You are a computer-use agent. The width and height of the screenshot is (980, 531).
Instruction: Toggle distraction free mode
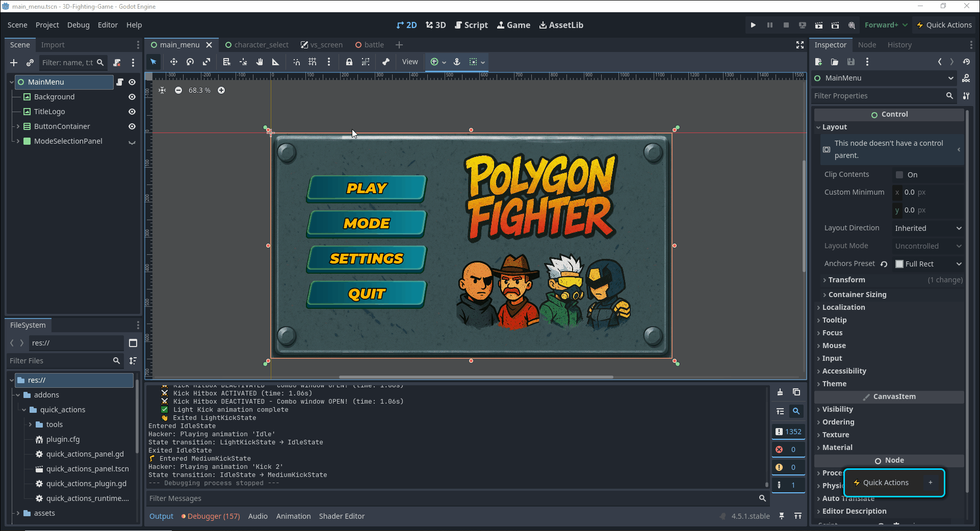[800, 45]
